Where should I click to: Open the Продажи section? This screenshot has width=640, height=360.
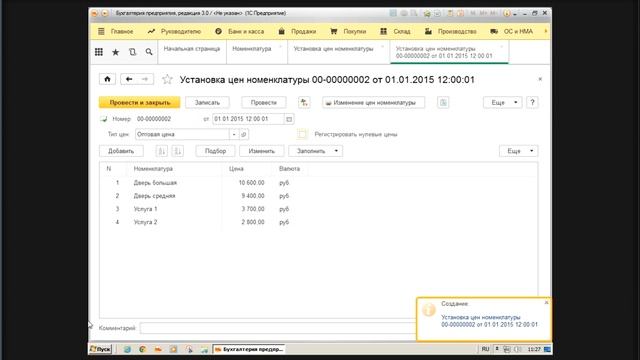[297, 31]
